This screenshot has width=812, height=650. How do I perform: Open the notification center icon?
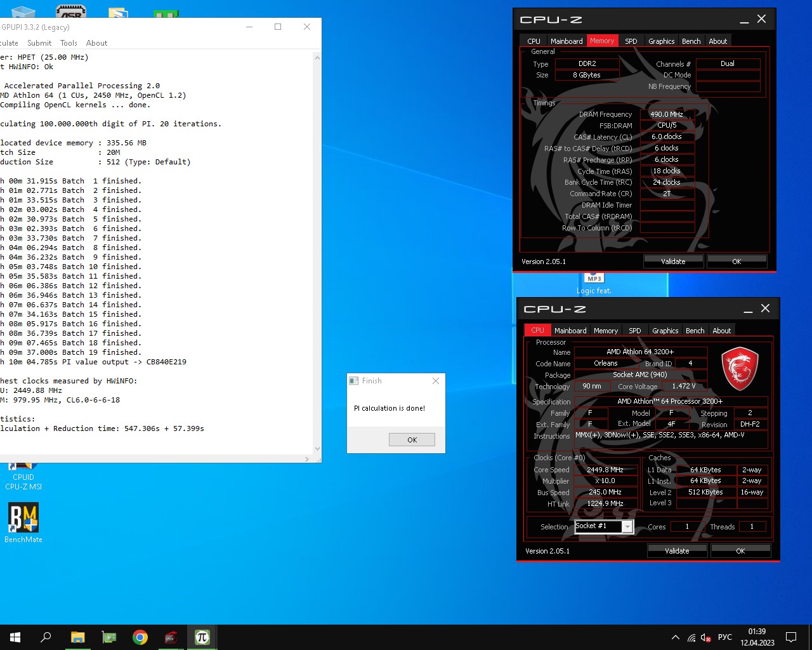tap(791, 637)
